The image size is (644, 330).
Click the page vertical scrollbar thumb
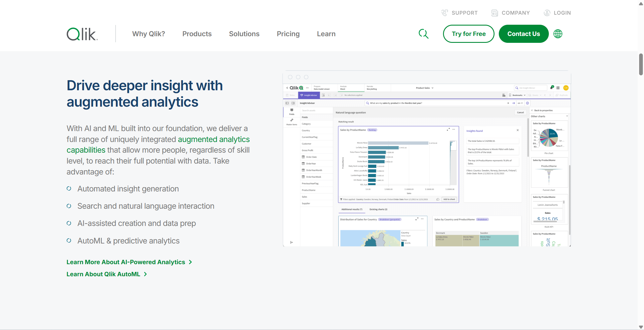[x=641, y=64]
